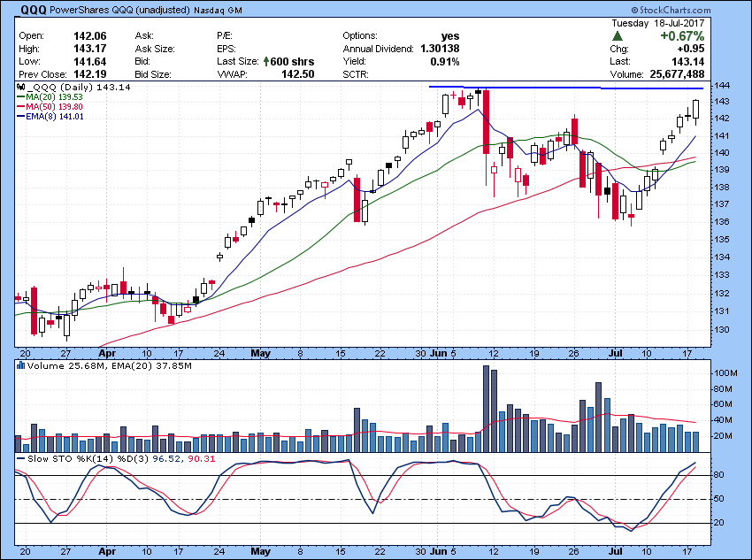Click the "80" stochastic axis label
Viewport: 752px width, 560px height.
[719, 475]
